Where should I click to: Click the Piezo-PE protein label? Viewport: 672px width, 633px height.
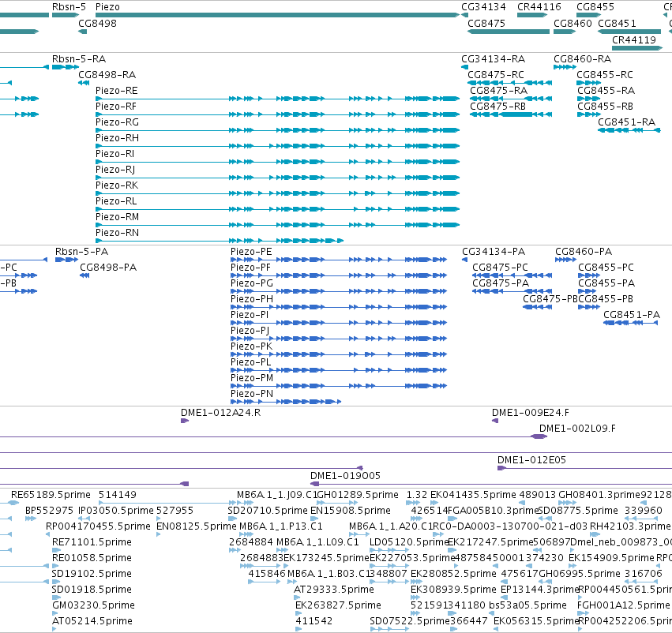pos(251,252)
